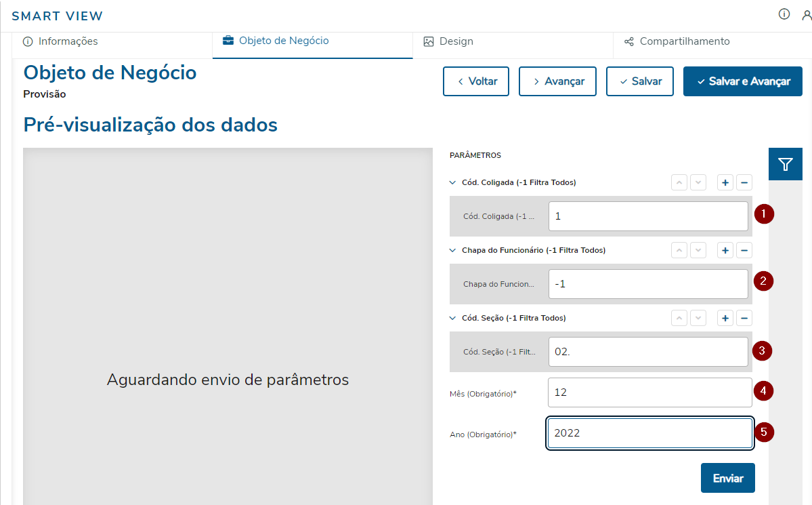Switch to the Informações tab
This screenshot has height=505, width=812.
[x=61, y=41]
